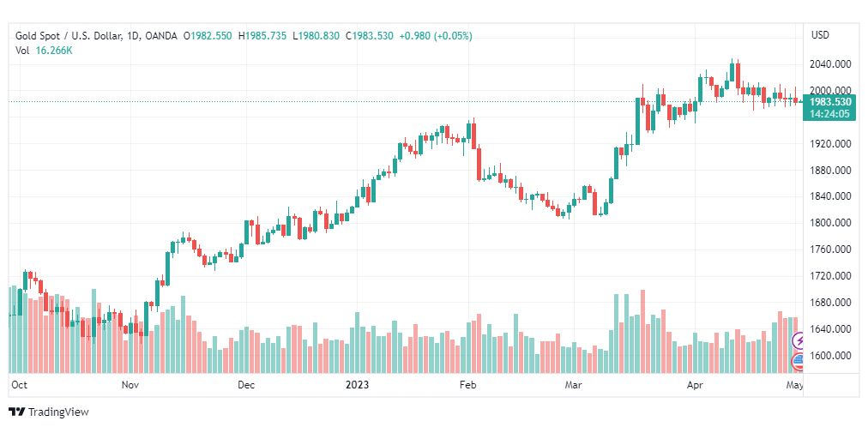Click the 2023 label on time axis
The width and height of the screenshot is (868, 427).
(x=358, y=385)
